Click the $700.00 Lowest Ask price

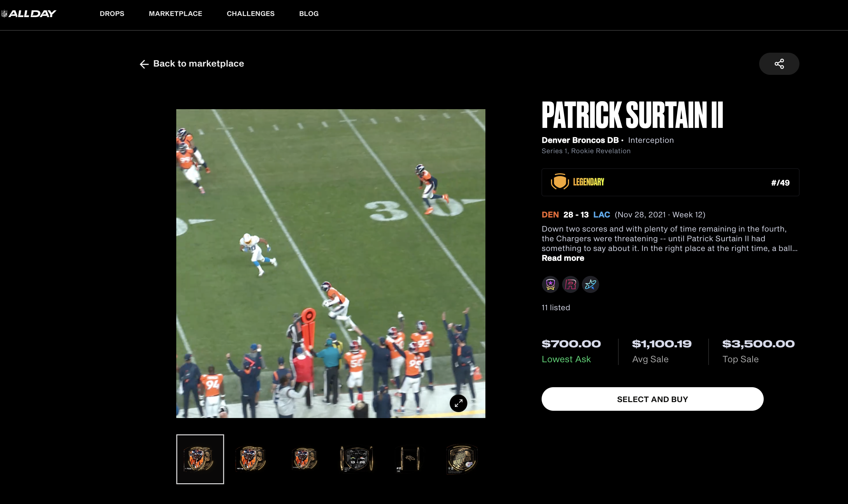(571, 344)
